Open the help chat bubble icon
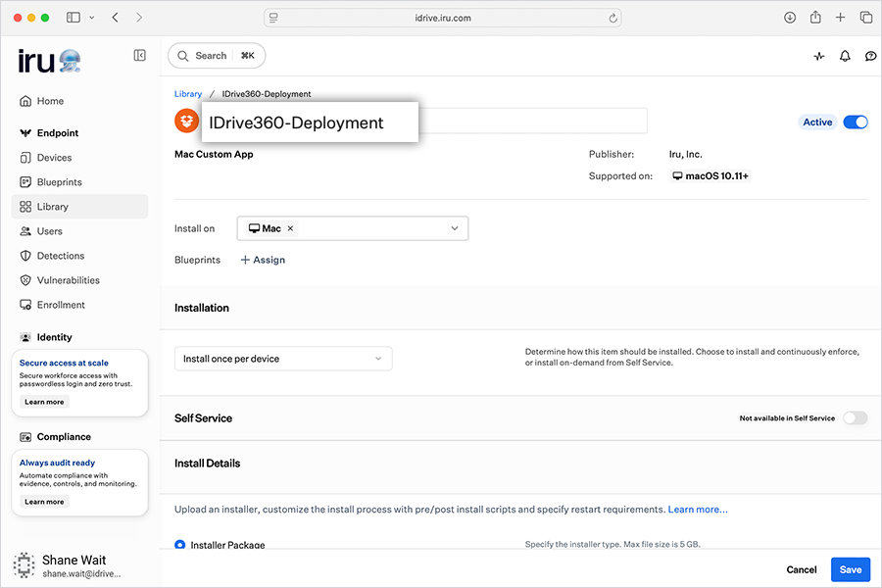Viewport: 882px width, 588px height. tap(871, 56)
